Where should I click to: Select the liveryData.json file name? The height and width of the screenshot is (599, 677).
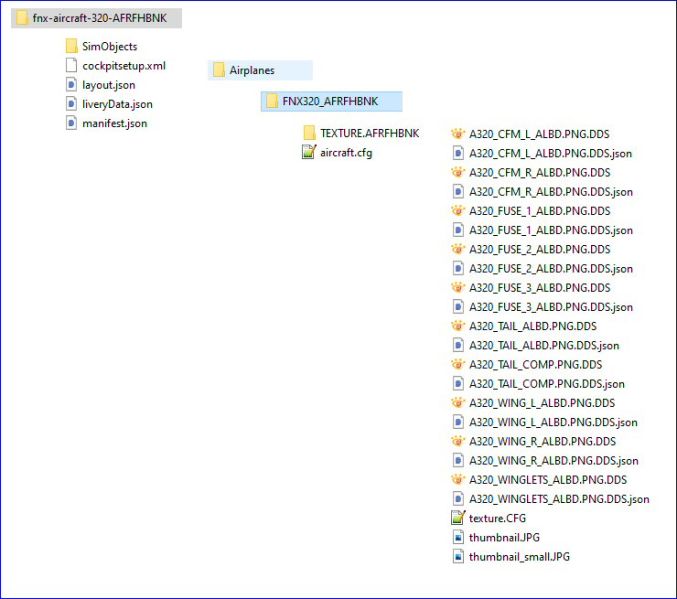point(117,104)
